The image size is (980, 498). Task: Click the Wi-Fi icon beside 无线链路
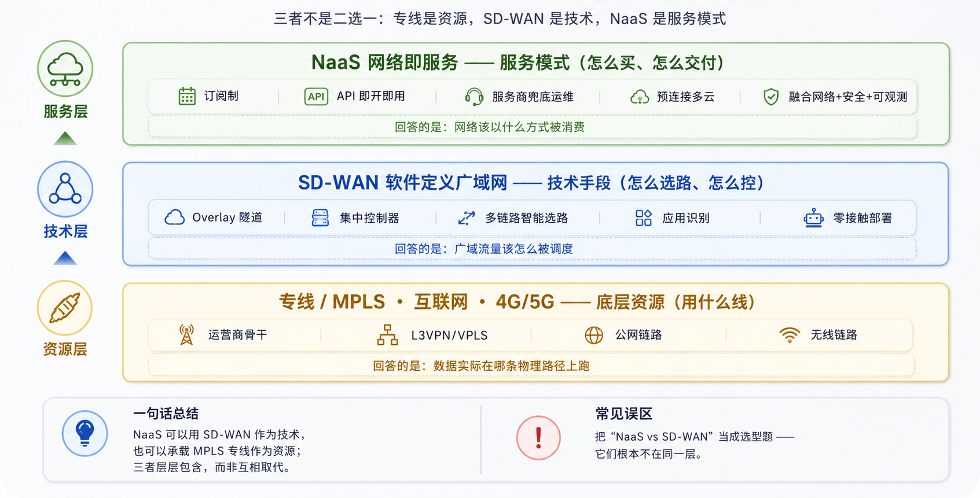[790, 335]
